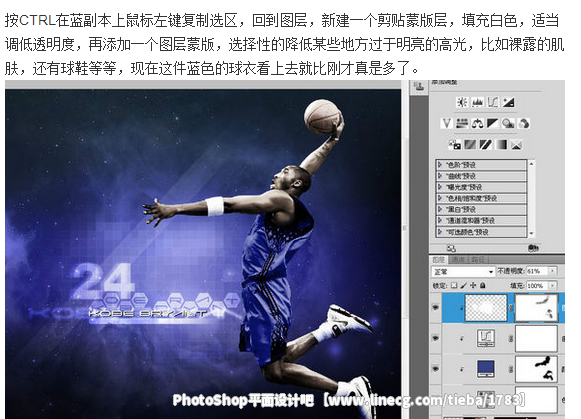The image size is (581, 419).
Task: Add a Photo Filter adjustment icon
Action: point(508,123)
